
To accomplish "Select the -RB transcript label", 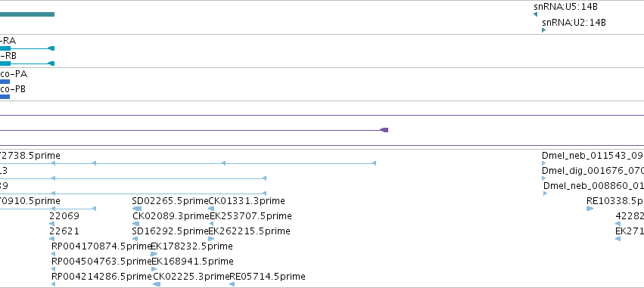I will click(8, 56).
